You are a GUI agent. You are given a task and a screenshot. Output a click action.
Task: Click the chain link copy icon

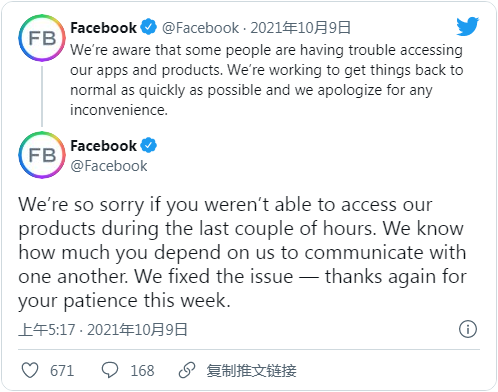tap(187, 370)
